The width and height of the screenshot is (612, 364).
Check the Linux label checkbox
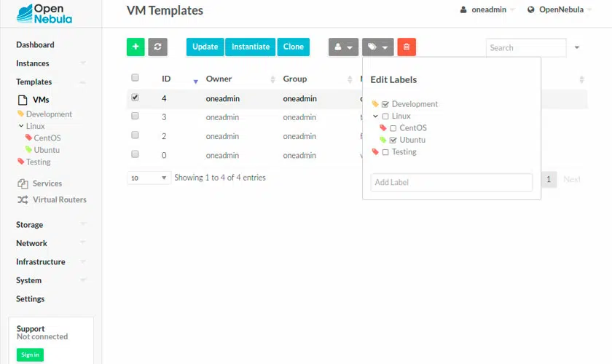pyautogui.click(x=385, y=116)
